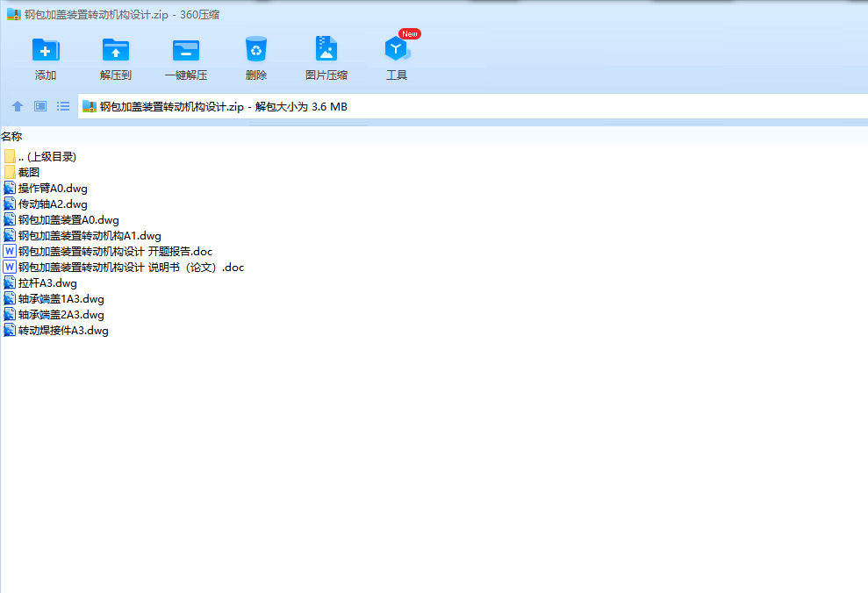Select file name 轴承端盖1A3.dwg

click(61, 299)
